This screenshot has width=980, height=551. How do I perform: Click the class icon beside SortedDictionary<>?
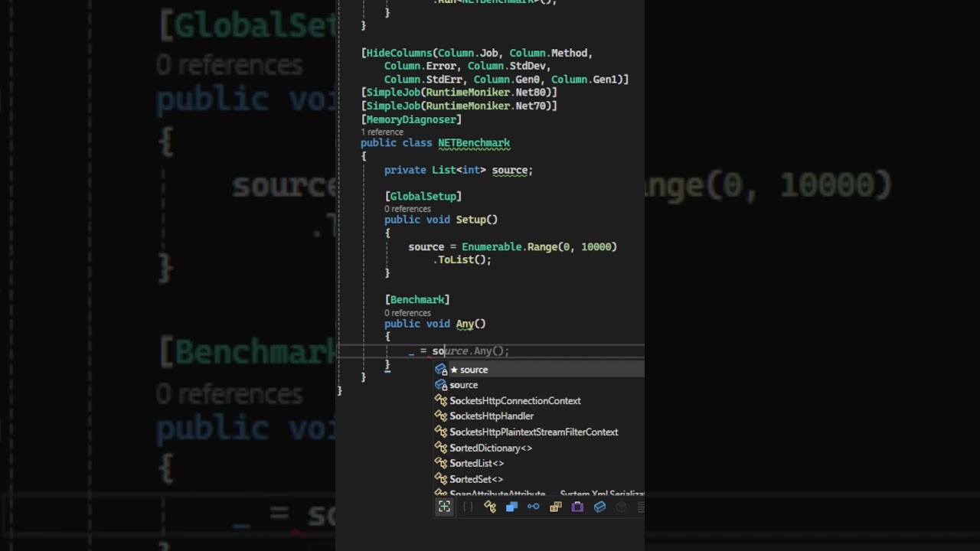(x=441, y=448)
